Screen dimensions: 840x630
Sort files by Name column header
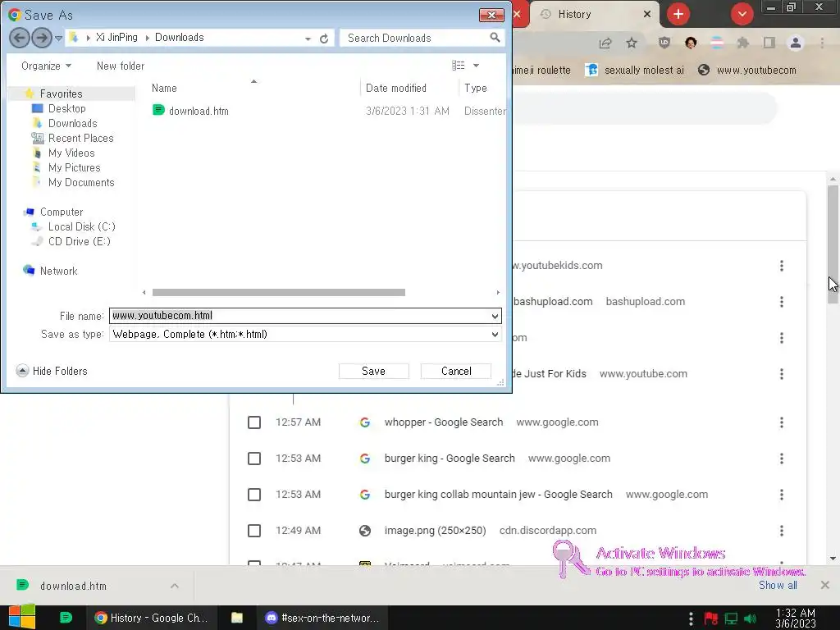tap(164, 88)
